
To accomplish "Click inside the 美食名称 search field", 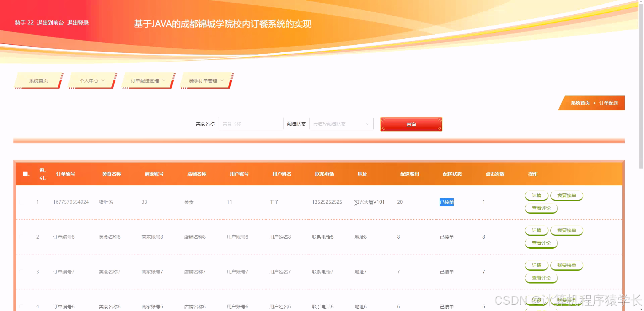I will tap(251, 124).
